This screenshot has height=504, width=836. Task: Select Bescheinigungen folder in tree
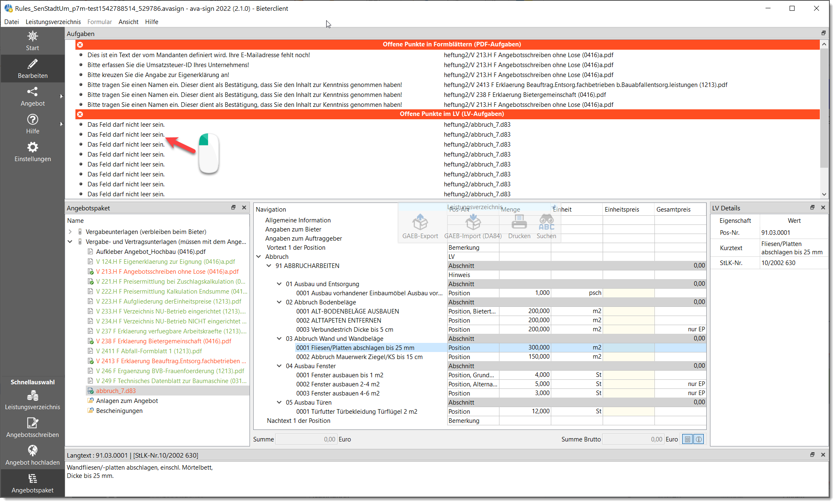coord(119,410)
